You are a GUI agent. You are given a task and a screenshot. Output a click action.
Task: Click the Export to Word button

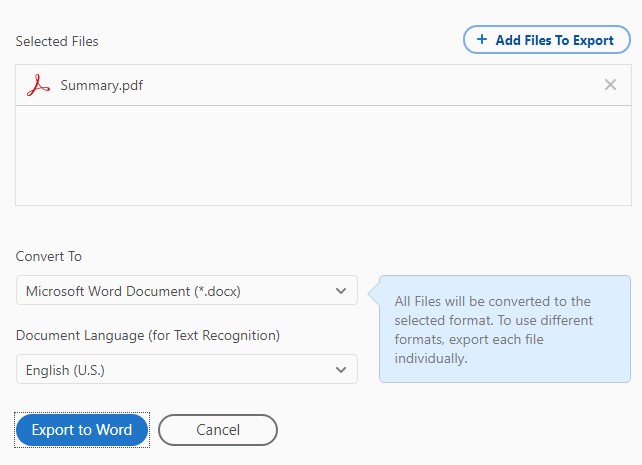[x=82, y=430]
